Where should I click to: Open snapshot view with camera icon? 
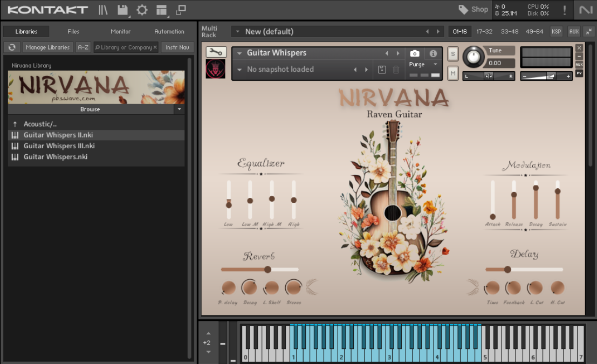pyautogui.click(x=414, y=53)
